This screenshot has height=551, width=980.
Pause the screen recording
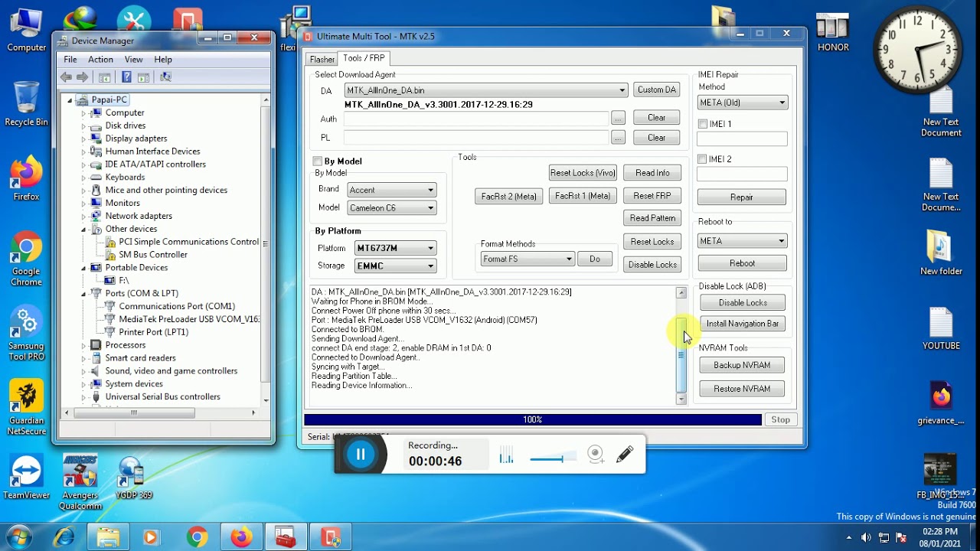click(x=361, y=455)
